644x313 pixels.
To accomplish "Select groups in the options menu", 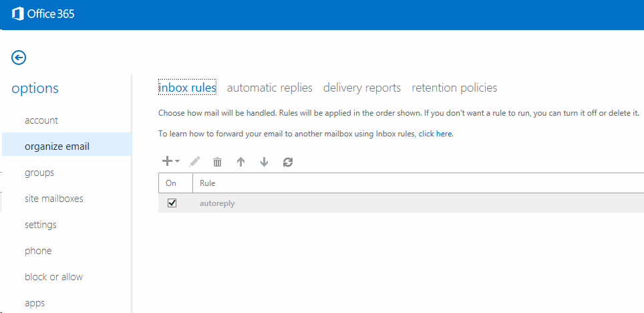I will (39, 173).
